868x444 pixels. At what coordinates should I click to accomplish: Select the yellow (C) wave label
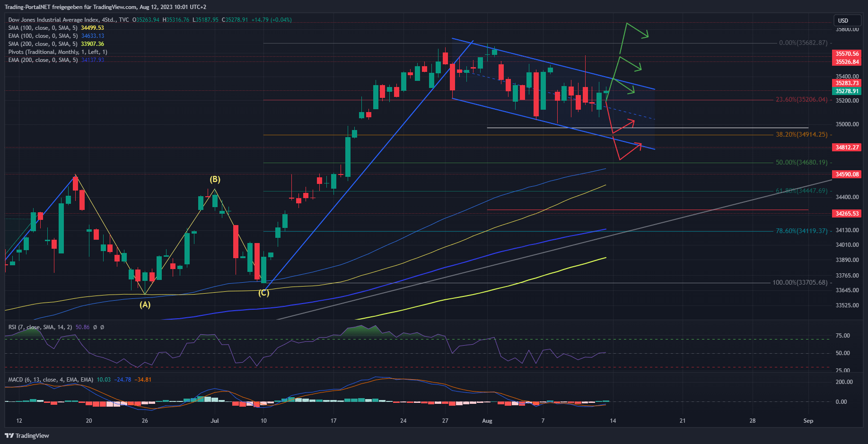click(263, 293)
